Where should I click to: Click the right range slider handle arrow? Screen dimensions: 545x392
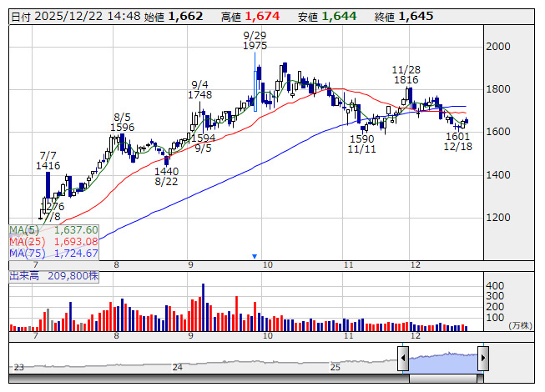click(x=483, y=358)
